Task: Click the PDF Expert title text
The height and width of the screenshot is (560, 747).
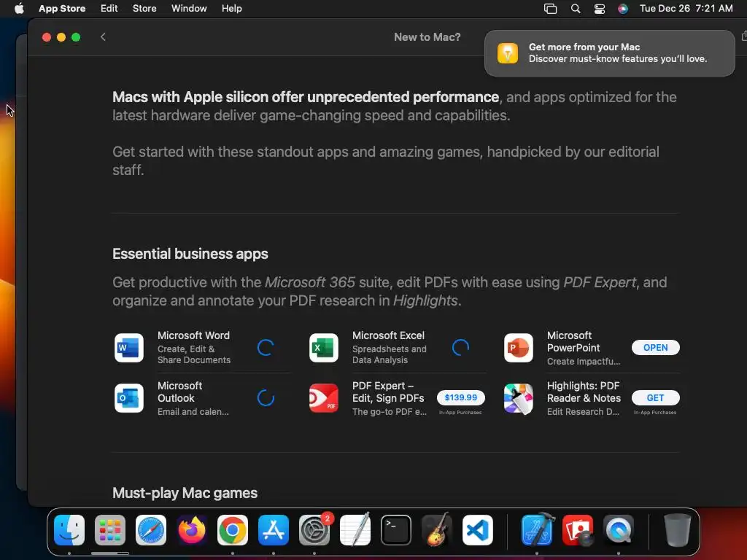Action: [x=388, y=392]
